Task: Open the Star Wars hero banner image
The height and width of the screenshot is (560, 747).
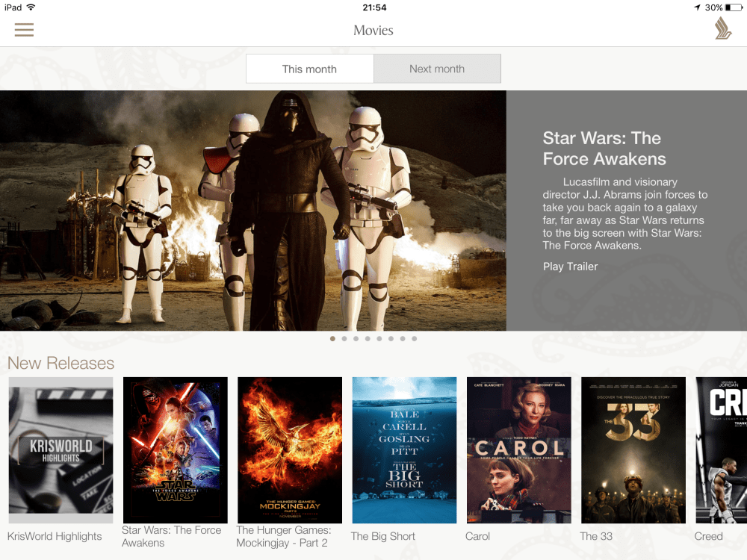Action: (252, 211)
